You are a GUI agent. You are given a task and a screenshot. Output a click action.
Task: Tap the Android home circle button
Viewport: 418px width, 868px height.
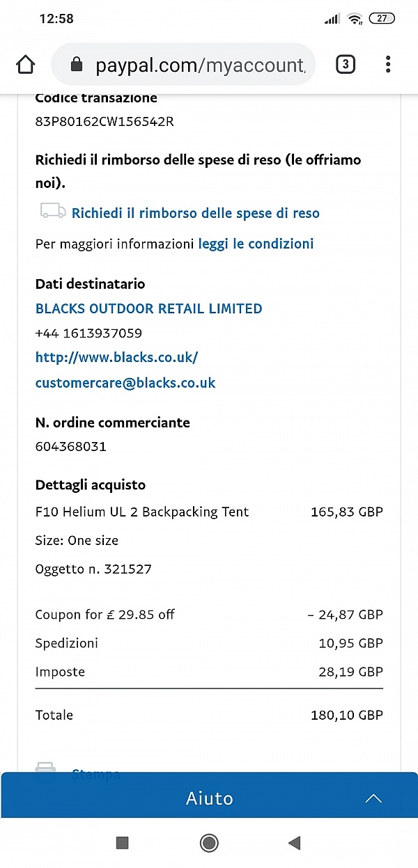tap(209, 843)
